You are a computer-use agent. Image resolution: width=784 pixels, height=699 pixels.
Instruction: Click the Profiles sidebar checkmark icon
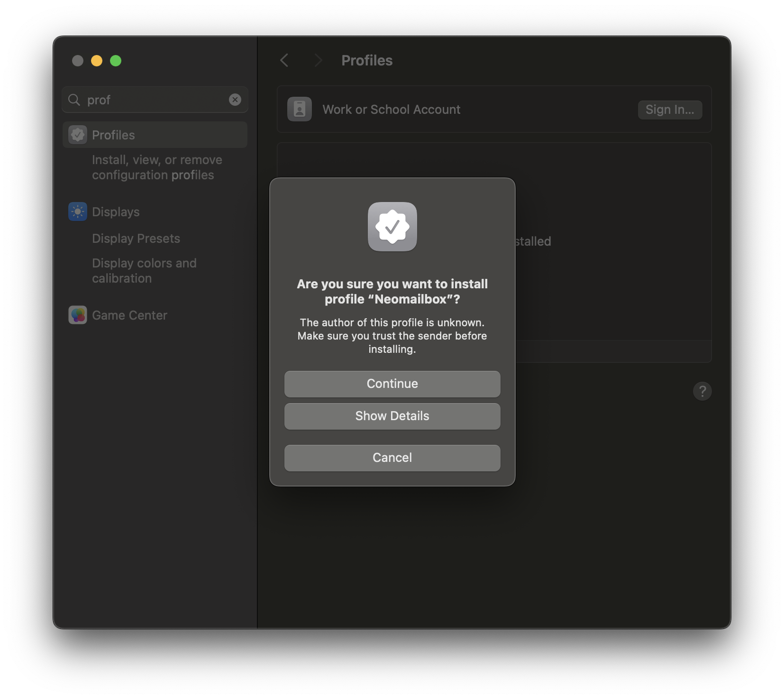(x=78, y=135)
